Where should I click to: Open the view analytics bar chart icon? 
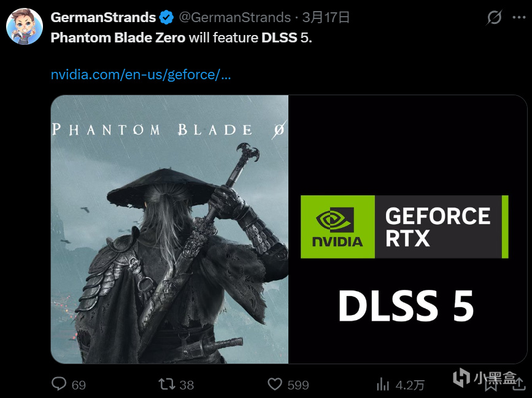(x=383, y=384)
